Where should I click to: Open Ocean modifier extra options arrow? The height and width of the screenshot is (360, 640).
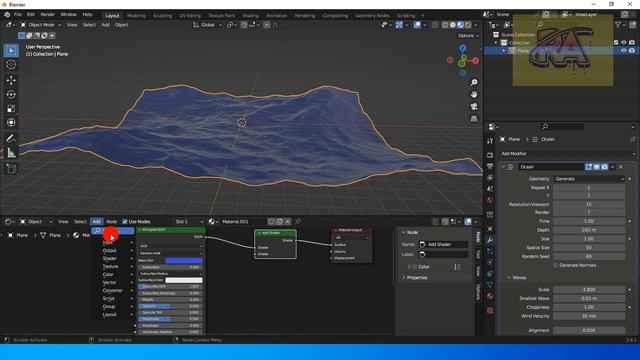pos(612,167)
